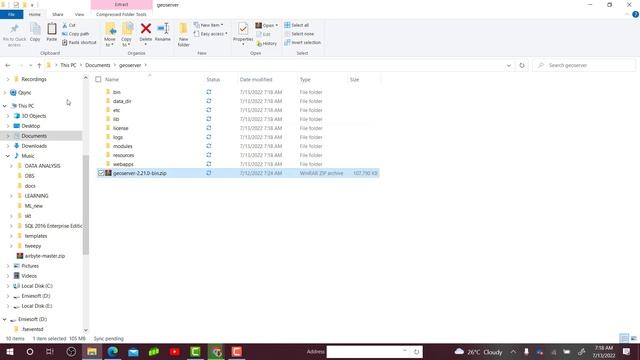
Task: Open the Move to menu
Action: click(110, 35)
